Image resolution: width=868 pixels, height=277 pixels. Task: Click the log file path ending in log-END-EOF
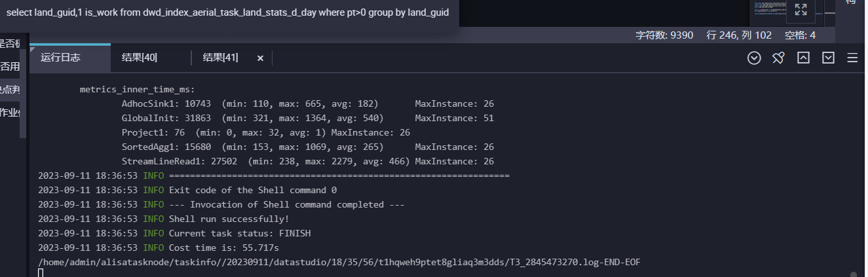tap(339, 263)
